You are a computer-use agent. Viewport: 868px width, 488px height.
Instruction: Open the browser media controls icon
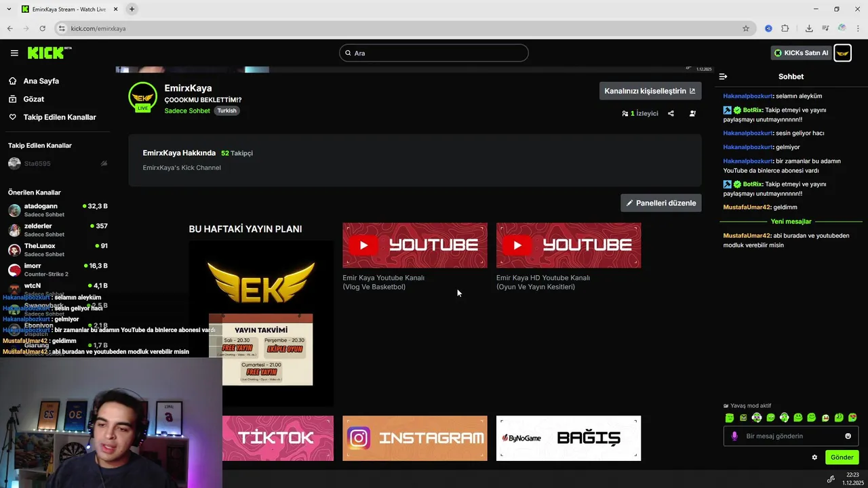pos(825,28)
